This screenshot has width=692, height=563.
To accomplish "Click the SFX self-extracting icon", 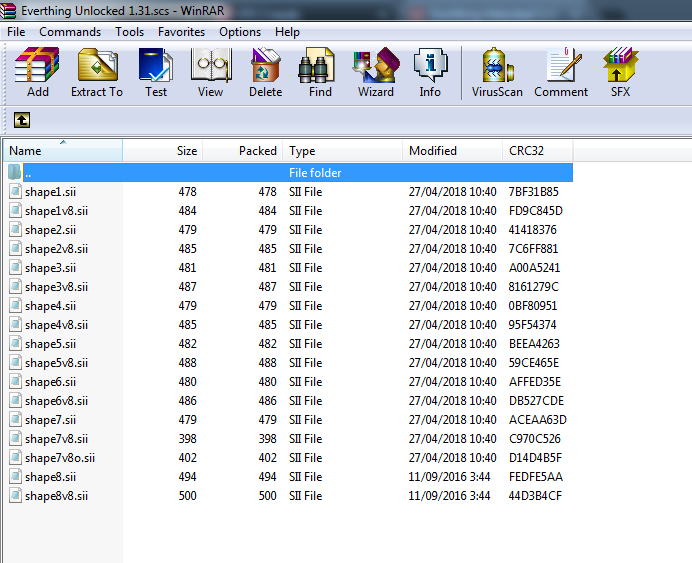I will click(x=620, y=65).
